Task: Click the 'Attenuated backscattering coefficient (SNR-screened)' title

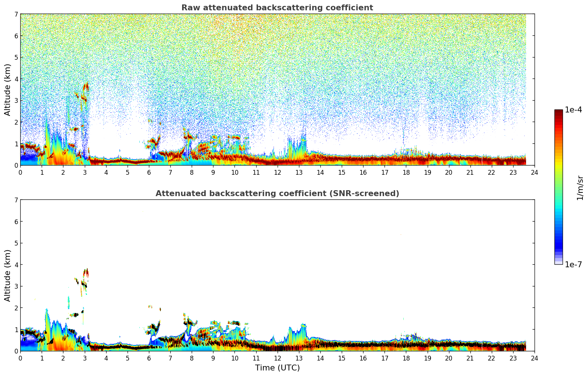Action: tap(277, 194)
